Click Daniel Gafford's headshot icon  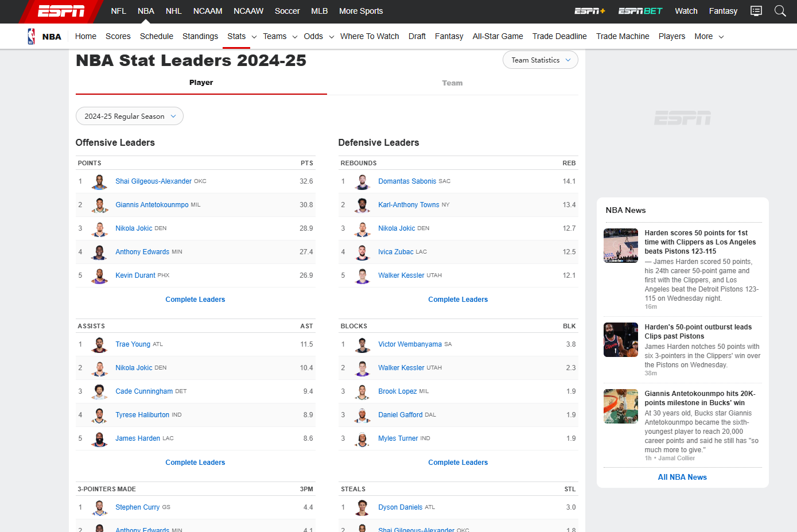(362, 415)
